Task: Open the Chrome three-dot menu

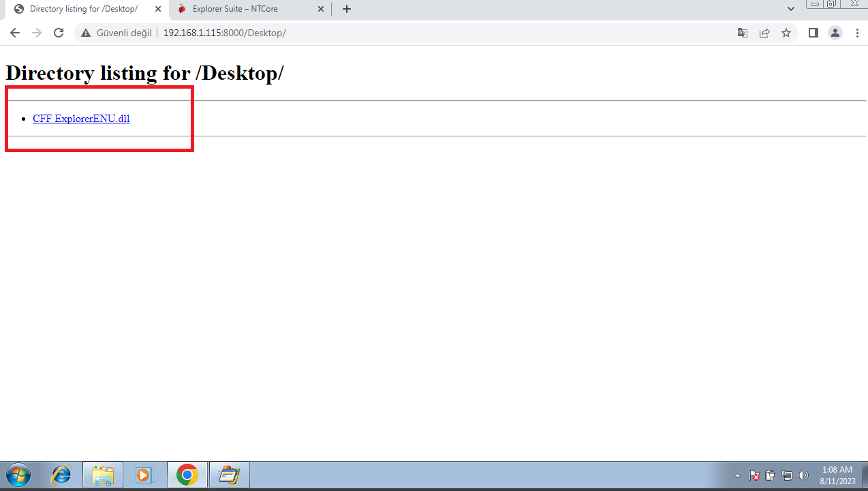Action: coord(857,33)
